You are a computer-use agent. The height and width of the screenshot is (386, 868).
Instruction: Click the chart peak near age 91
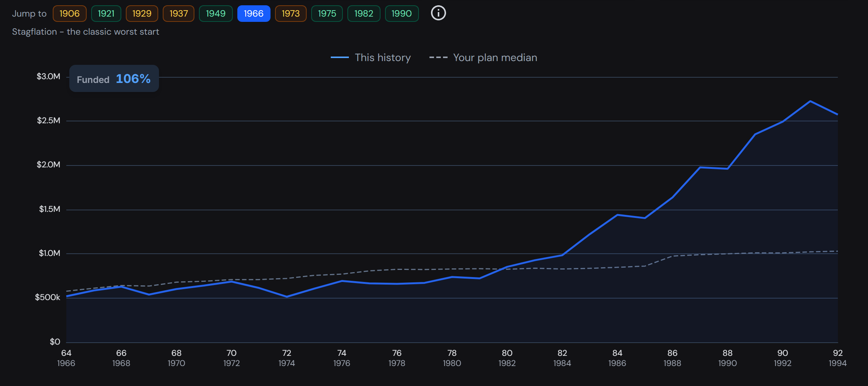click(x=810, y=101)
